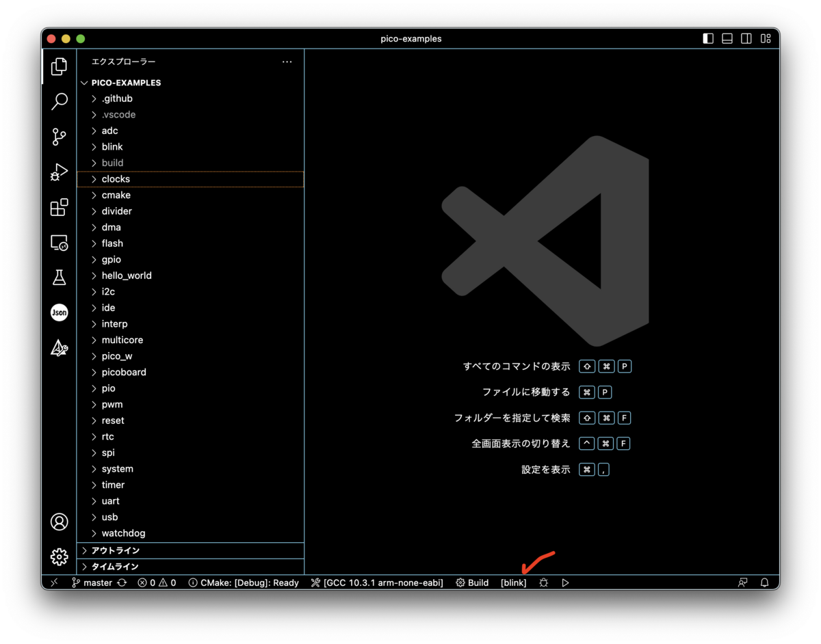
Task: Open the Extensions view
Action: tap(60, 207)
